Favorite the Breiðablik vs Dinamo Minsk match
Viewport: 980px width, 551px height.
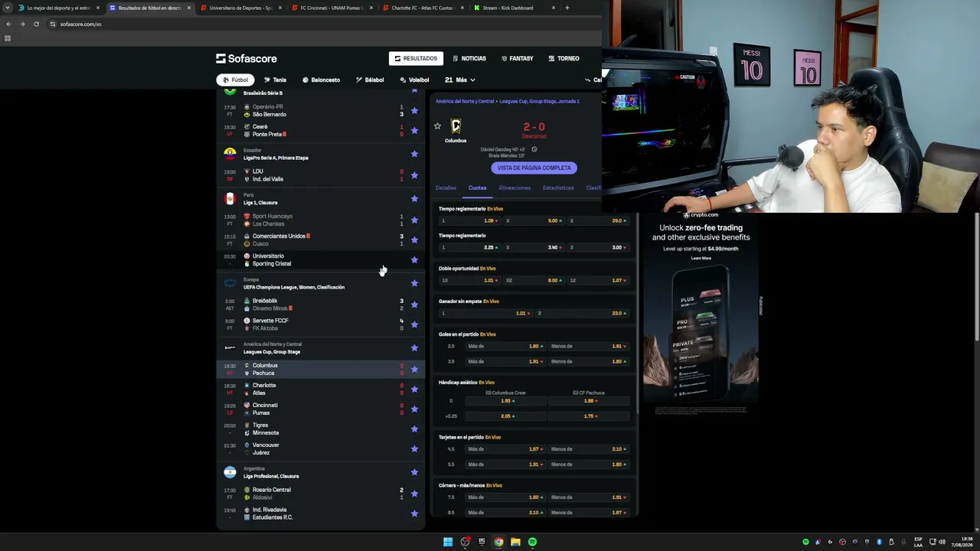click(414, 305)
